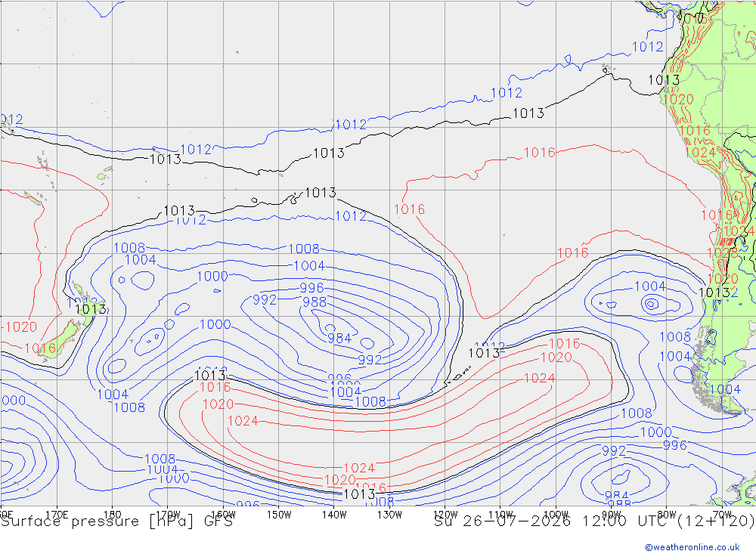
Task: Click the 130W longitude label
Action: 389,515
